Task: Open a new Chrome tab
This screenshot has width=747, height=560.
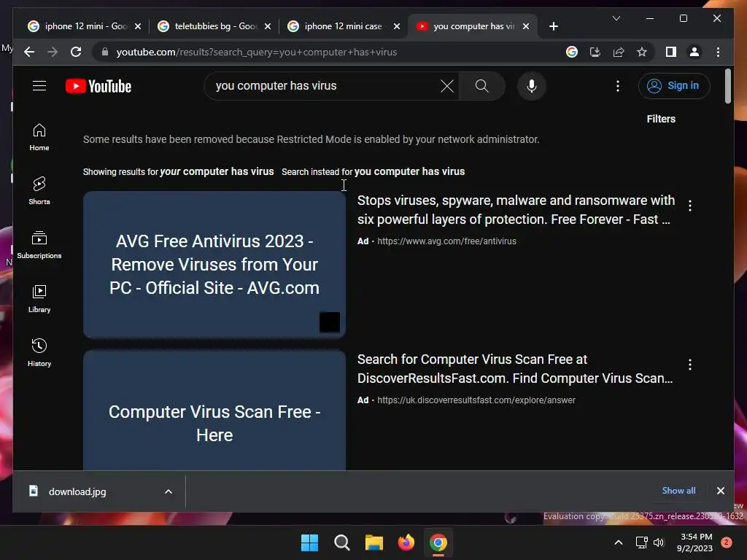Action: (x=553, y=26)
